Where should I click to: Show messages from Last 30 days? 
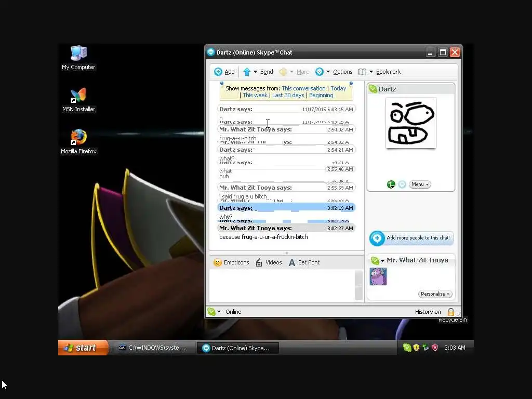pyautogui.click(x=288, y=95)
